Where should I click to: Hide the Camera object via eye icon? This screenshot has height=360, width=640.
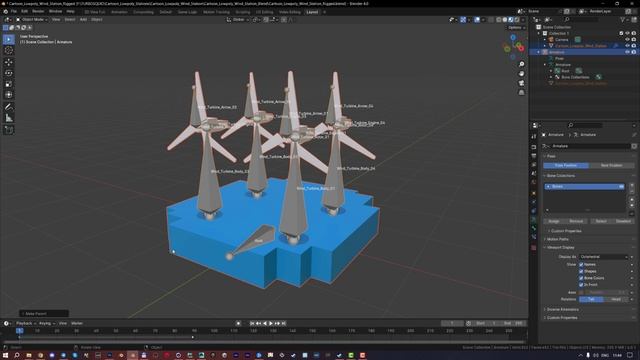627,40
